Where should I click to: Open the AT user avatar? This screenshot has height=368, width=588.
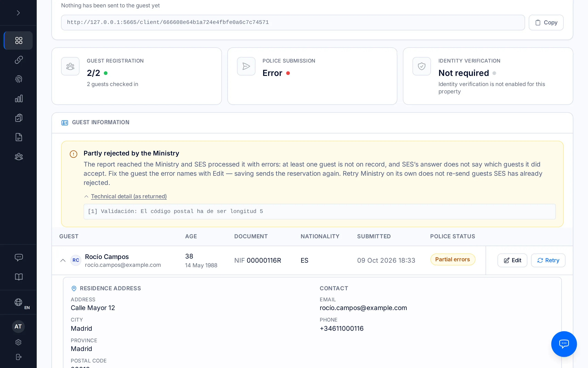(x=18, y=326)
